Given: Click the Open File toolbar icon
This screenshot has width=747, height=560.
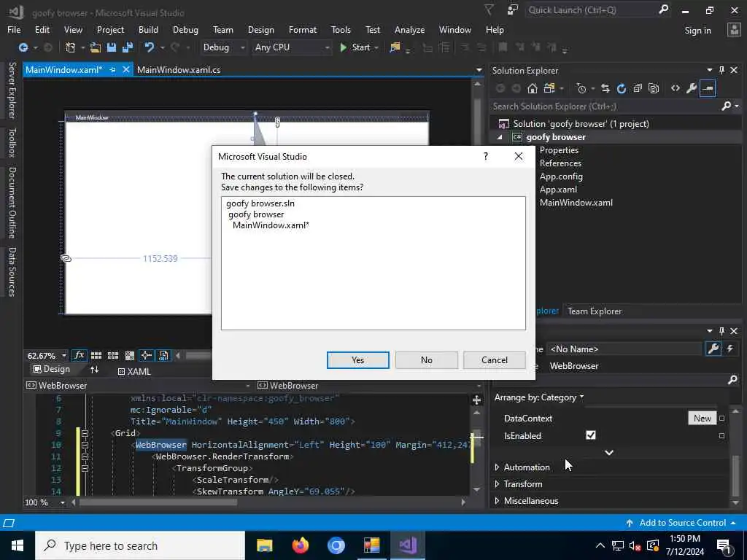Looking at the screenshot, I should (x=96, y=47).
